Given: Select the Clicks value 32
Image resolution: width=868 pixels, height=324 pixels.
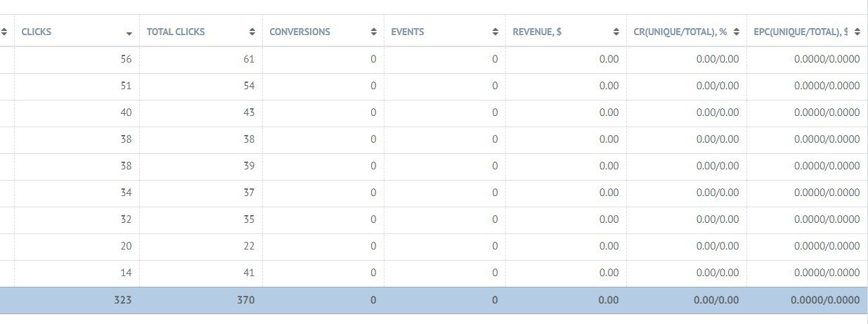Looking at the screenshot, I should (126, 219).
